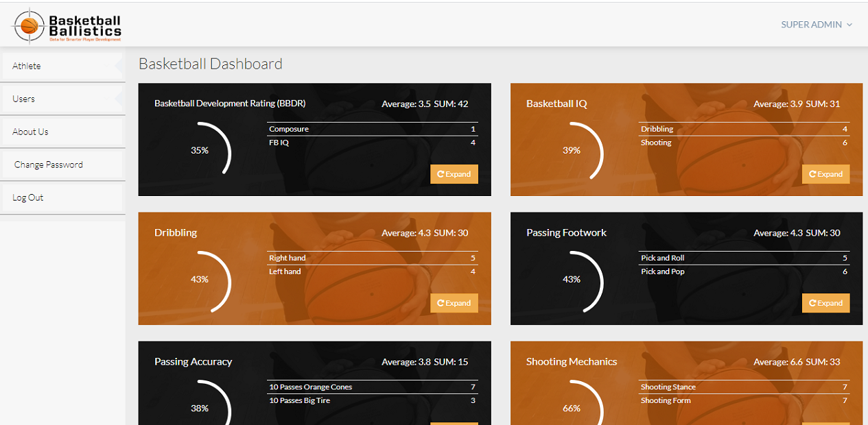
Task: Select Change Password in sidebar
Action: 49,165
